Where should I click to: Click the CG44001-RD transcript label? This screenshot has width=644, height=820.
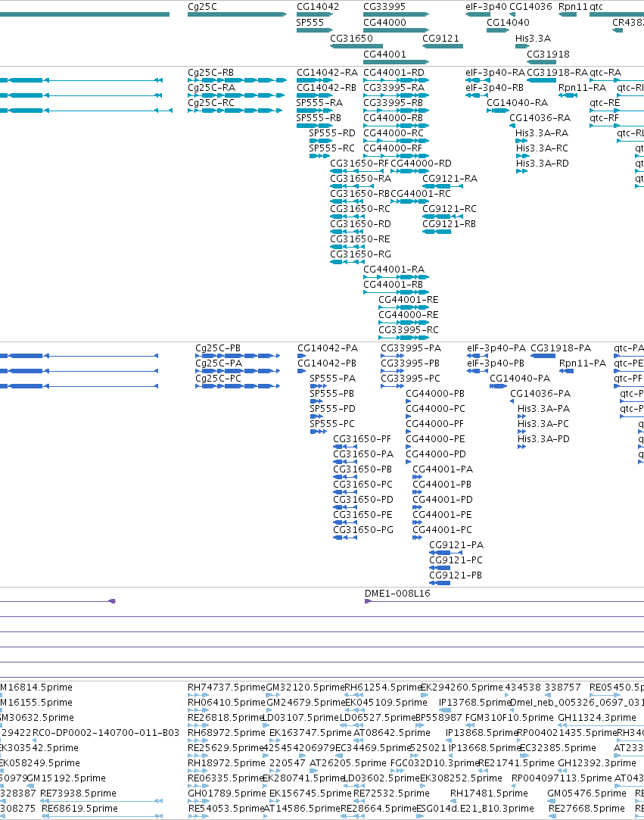click(x=394, y=72)
